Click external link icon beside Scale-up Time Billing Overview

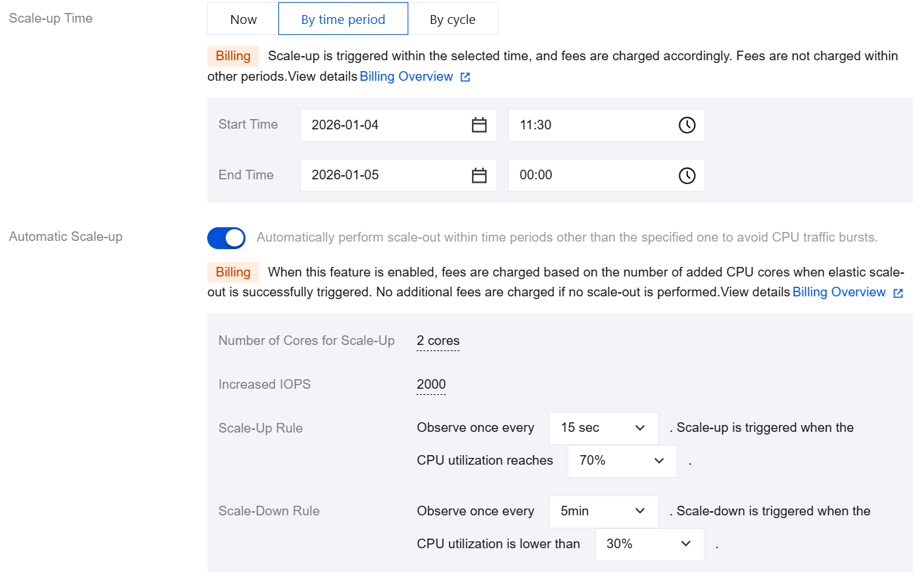click(x=465, y=77)
